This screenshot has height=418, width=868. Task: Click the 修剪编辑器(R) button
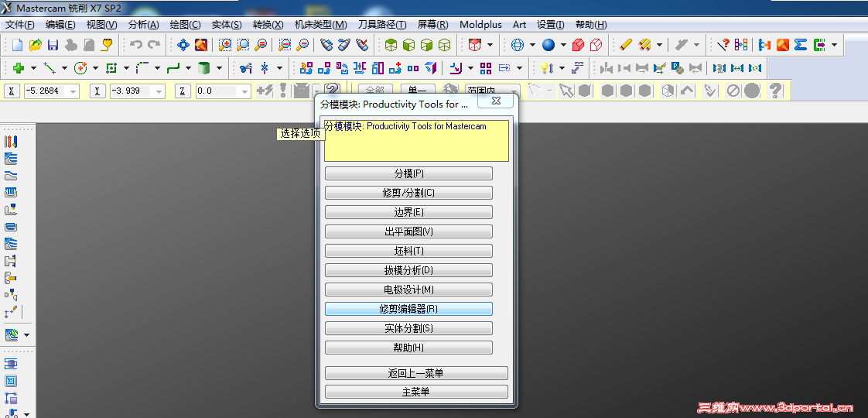coord(408,309)
